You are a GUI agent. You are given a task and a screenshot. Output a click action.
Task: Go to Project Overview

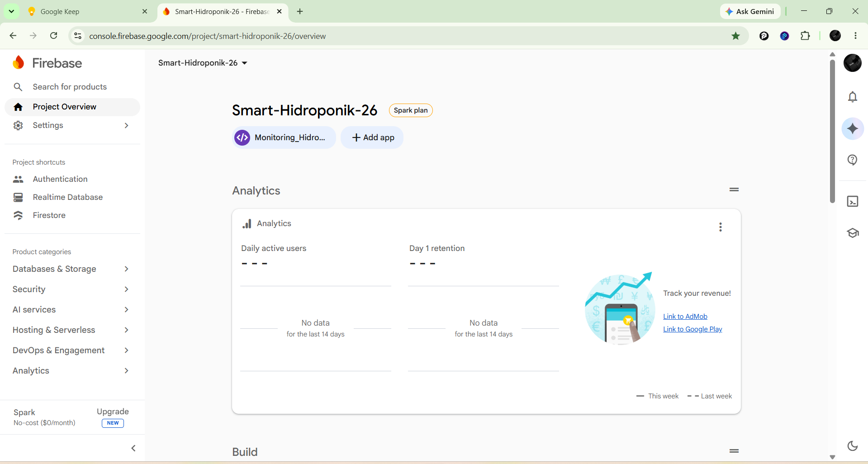(72, 107)
